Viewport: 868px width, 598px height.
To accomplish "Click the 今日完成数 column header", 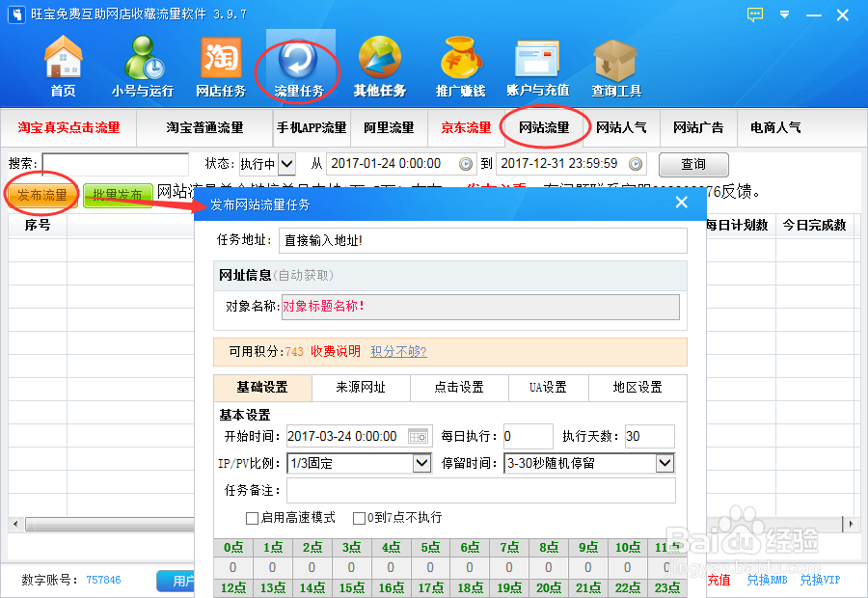I will [x=814, y=226].
